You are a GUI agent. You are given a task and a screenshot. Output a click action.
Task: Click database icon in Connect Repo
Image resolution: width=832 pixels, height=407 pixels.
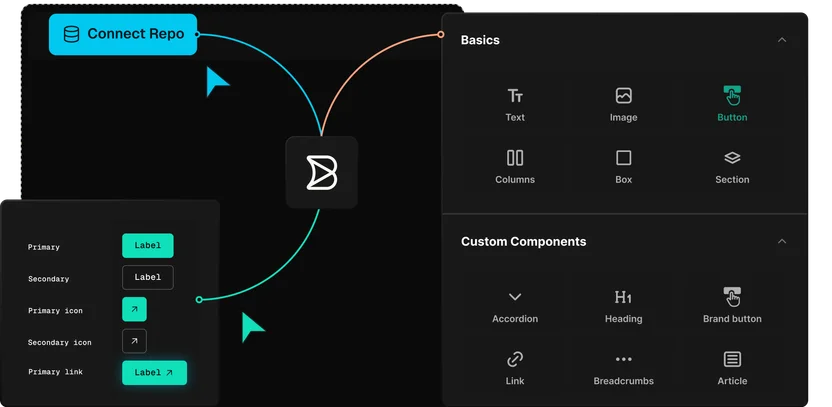coord(71,34)
